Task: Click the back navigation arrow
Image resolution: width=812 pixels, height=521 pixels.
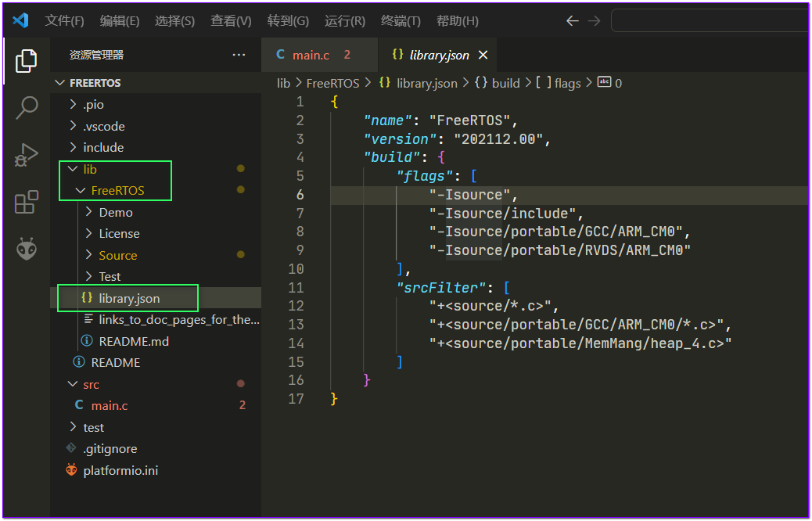Action: click(x=572, y=20)
